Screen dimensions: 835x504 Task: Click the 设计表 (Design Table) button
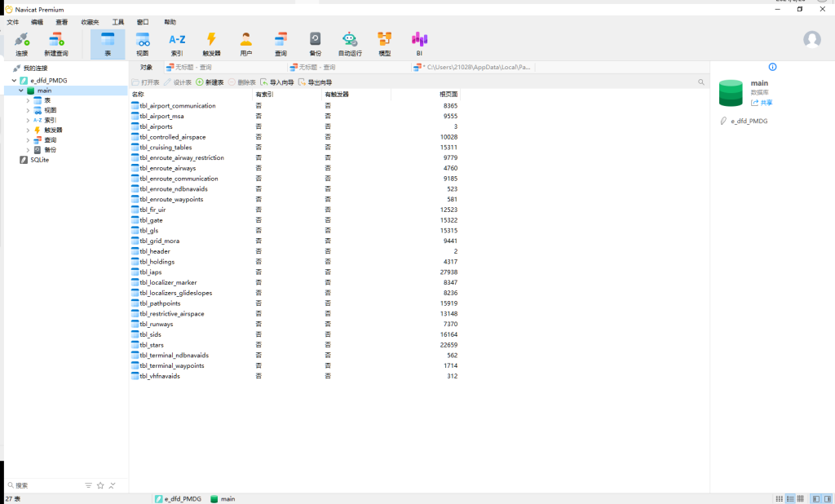click(x=177, y=82)
